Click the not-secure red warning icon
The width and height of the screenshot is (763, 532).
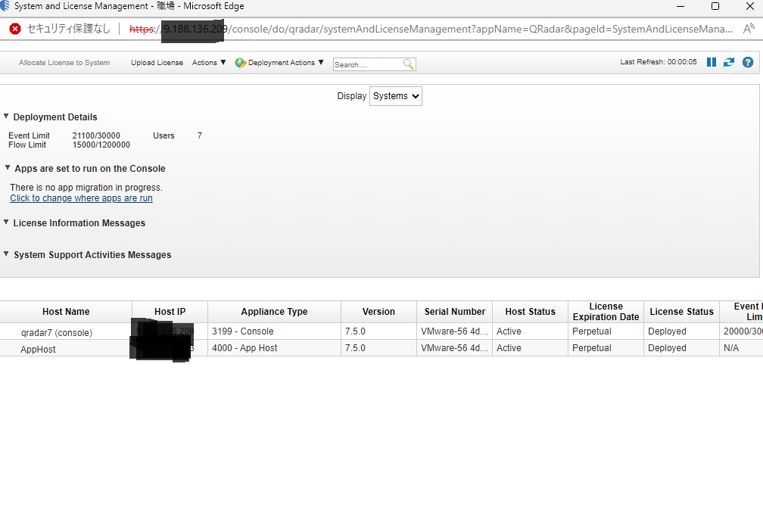(x=15, y=29)
